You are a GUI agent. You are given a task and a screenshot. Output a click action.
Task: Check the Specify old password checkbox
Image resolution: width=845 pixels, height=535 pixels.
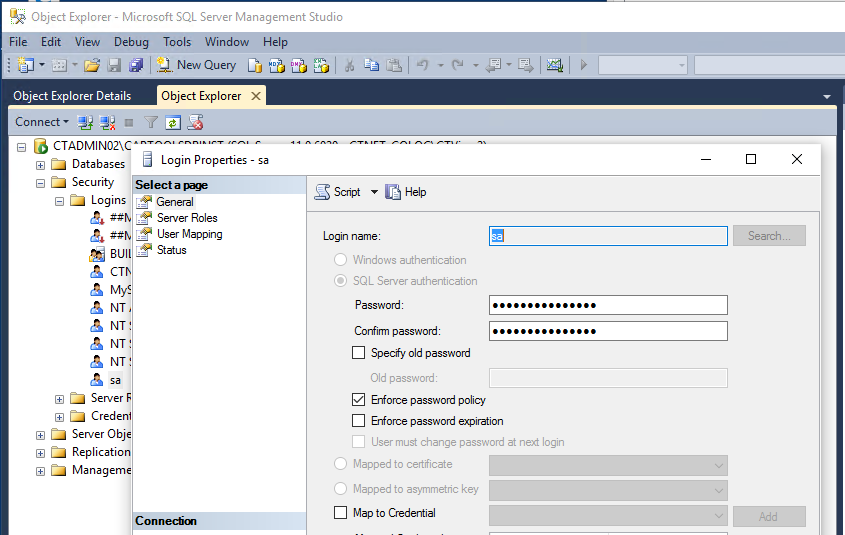pos(358,353)
